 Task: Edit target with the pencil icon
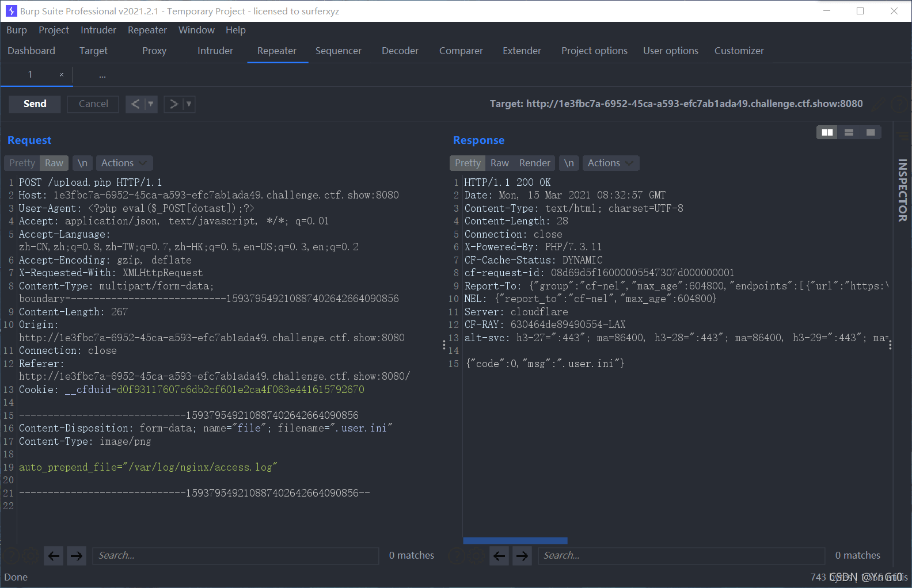878,104
